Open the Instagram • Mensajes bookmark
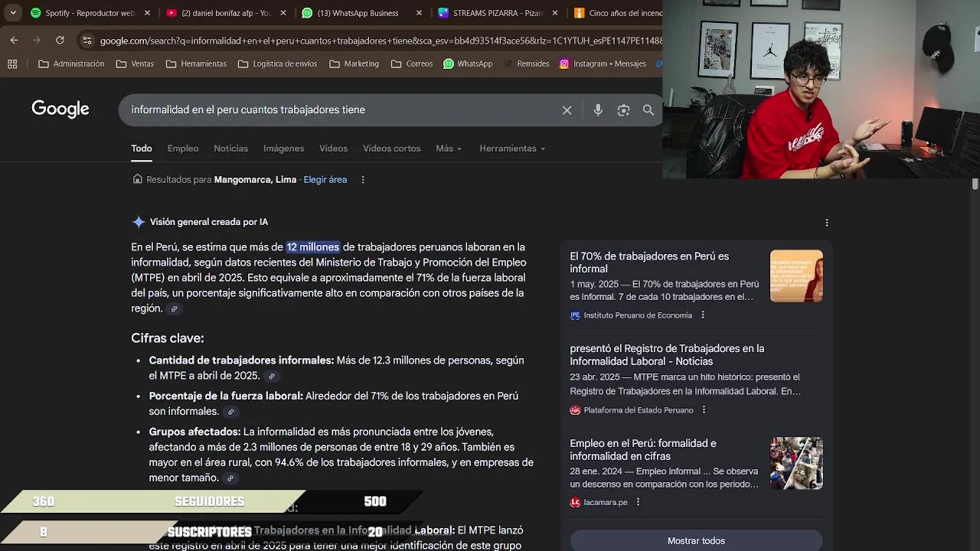Viewport: 980px width, 551px height. 603,64
